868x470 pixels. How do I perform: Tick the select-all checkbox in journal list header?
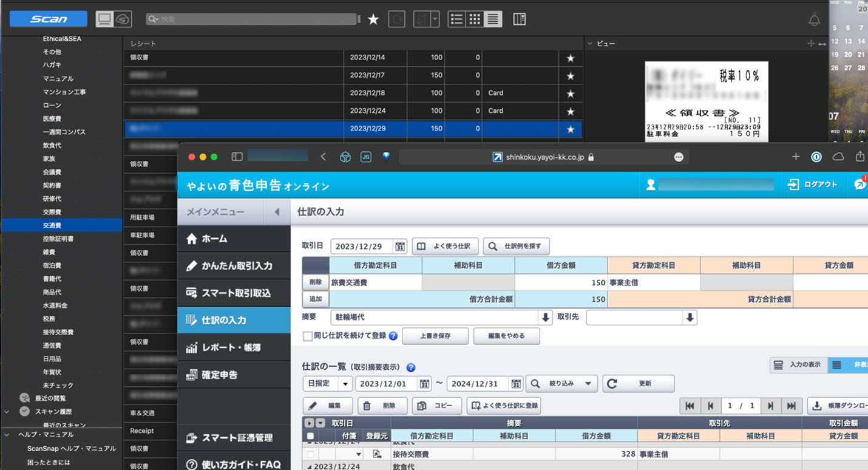point(311,436)
